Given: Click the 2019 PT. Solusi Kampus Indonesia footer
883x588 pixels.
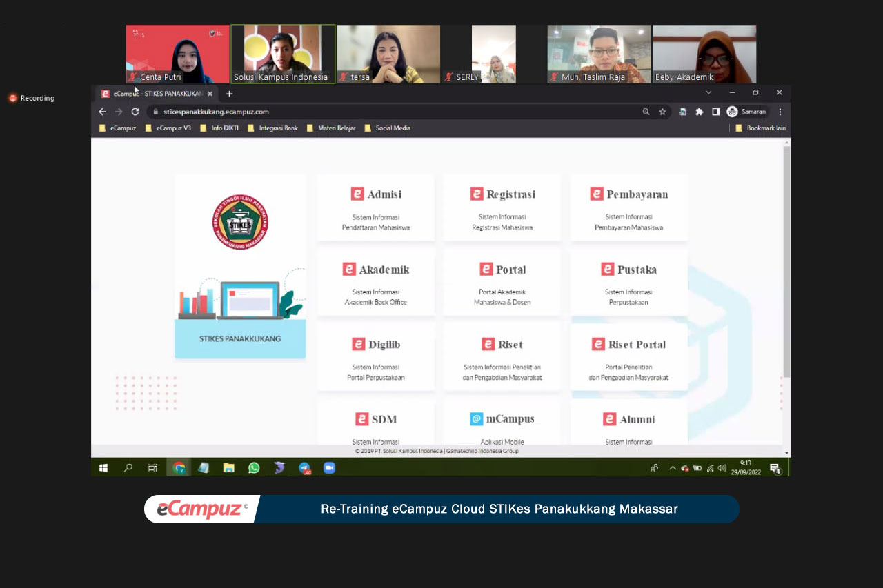Looking at the screenshot, I should [437, 451].
